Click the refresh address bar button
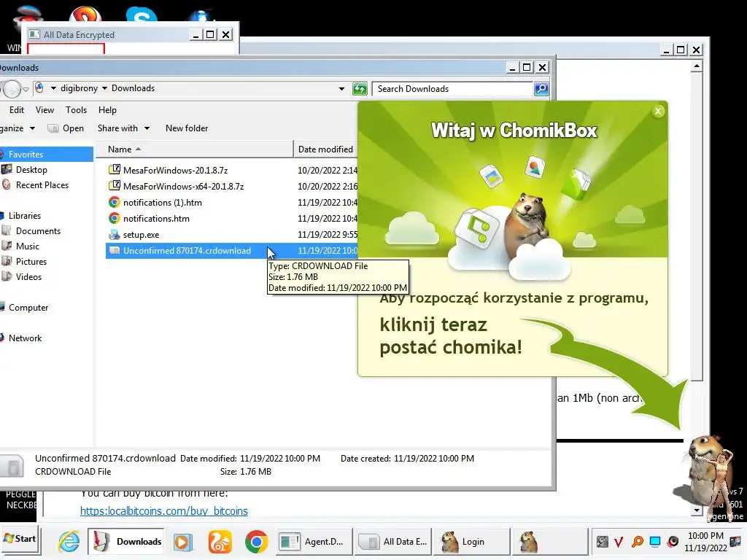 [360, 88]
